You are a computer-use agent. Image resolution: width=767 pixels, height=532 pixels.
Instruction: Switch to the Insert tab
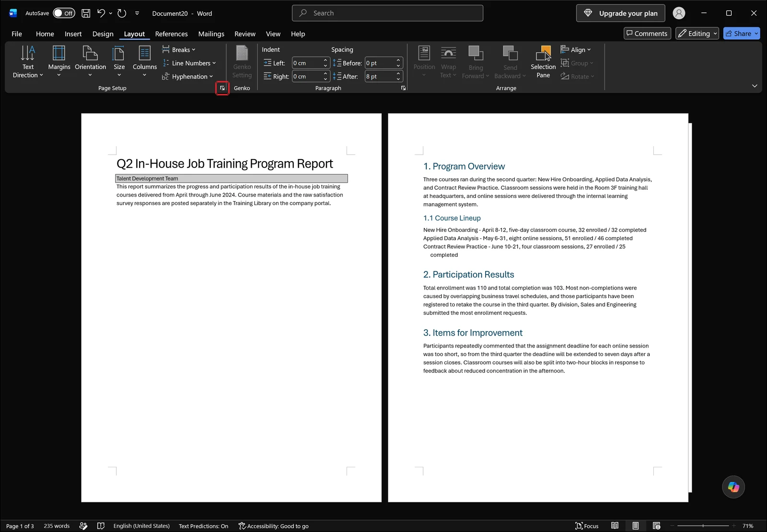tap(73, 34)
